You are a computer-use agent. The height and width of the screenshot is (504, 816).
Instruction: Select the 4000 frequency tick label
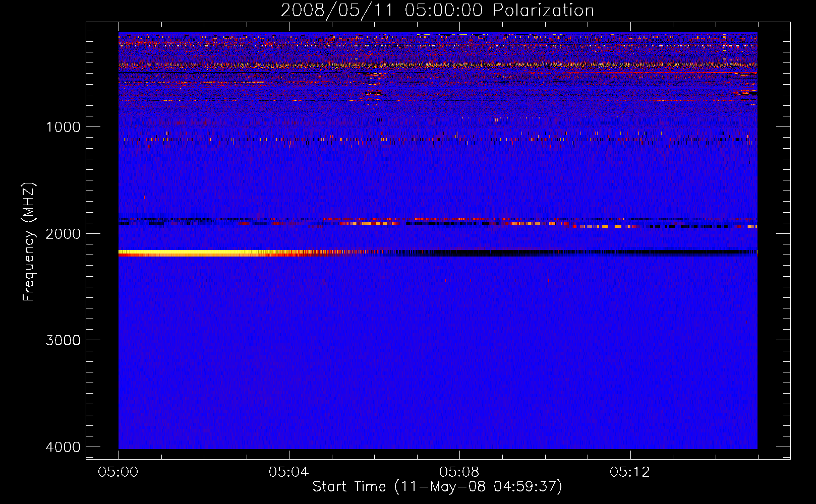click(x=63, y=447)
